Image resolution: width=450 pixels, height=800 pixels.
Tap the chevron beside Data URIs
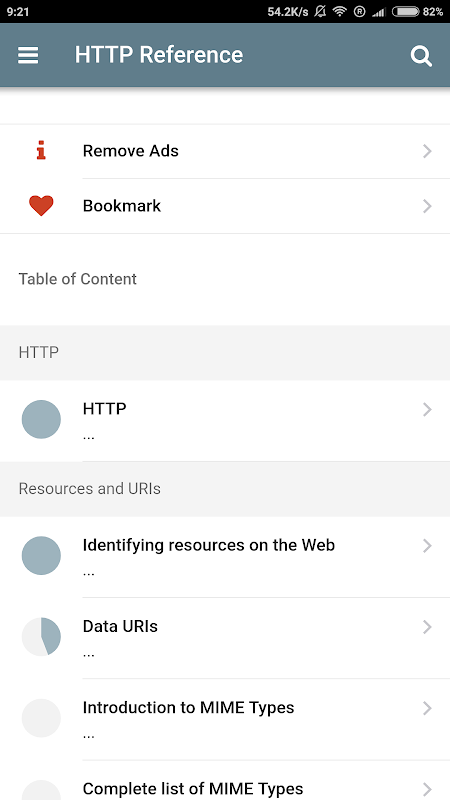click(428, 627)
